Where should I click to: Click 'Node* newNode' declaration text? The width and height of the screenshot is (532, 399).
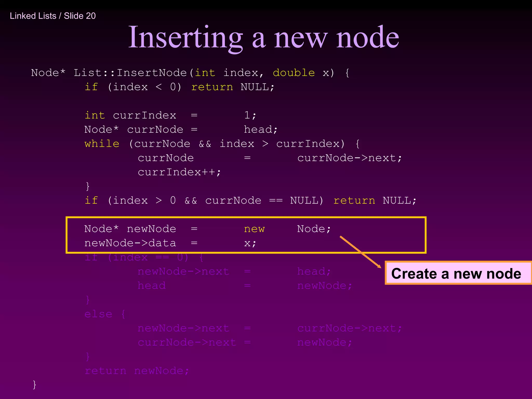[x=130, y=229]
